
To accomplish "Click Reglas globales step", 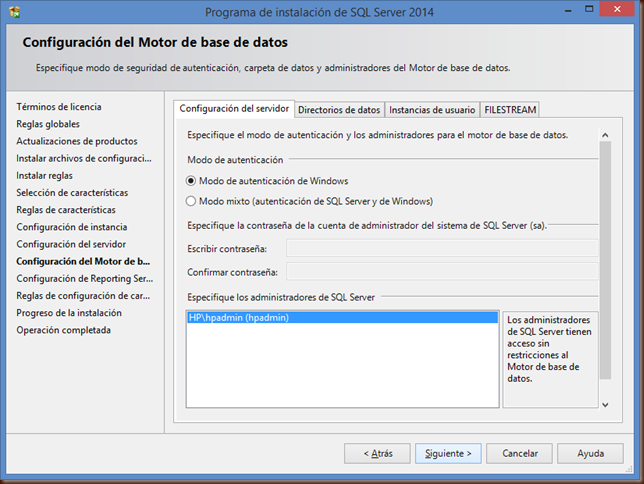I will [x=48, y=124].
